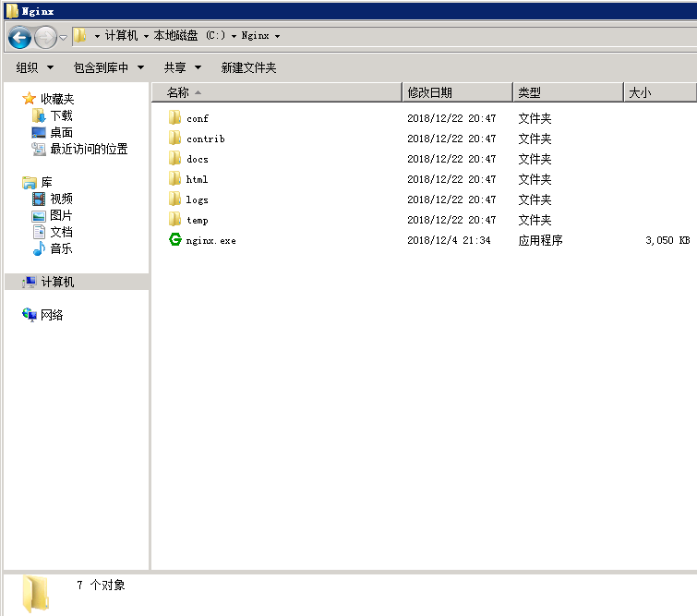The image size is (697, 616).
Task: Click the 网络 network icon
Action: point(30,315)
